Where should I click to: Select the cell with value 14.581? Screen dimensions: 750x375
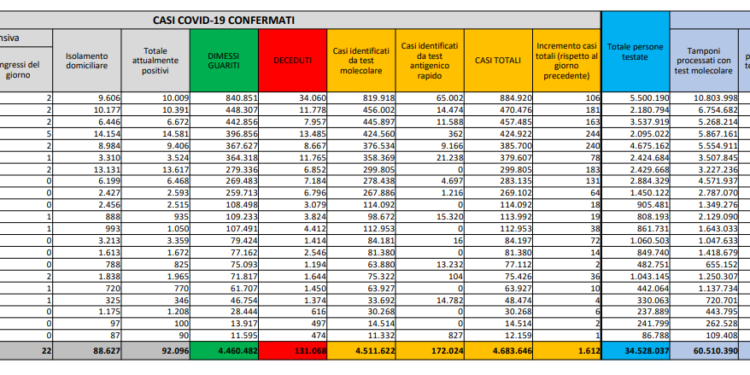click(156, 133)
